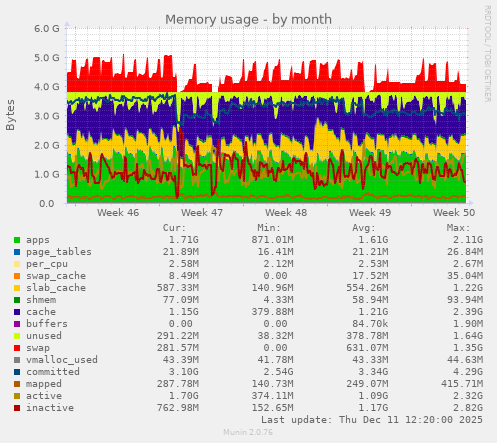Screen dimensions: 497x443
Task: Click the '2.0 G' y-axis label
Action: pyautogui.click(x=47, y=145)
